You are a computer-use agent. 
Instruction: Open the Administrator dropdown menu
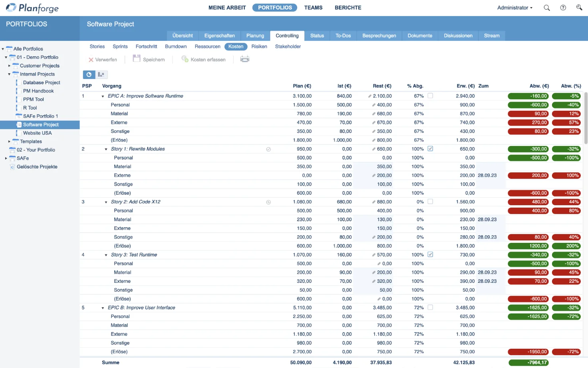pyautogui.click(x=514, y=8)
